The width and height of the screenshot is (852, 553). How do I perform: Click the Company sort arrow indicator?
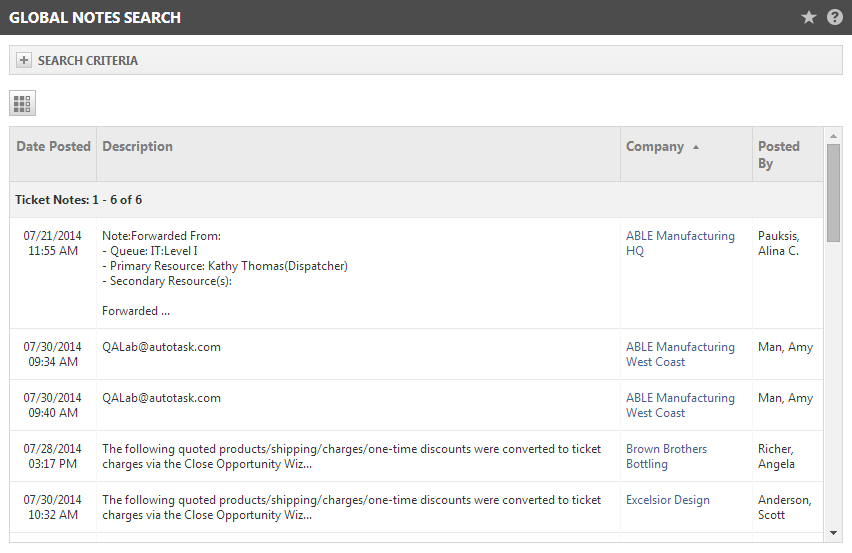pos(696,147)
